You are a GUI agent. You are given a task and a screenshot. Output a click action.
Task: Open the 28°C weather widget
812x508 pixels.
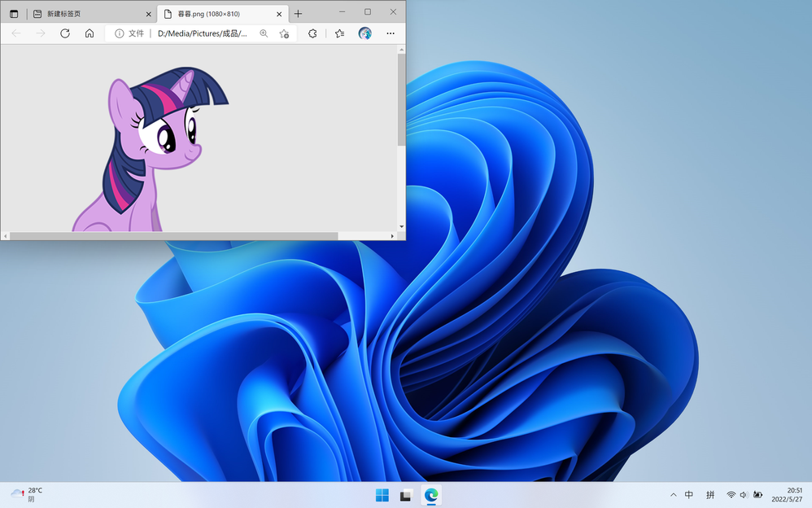point(27,494)
